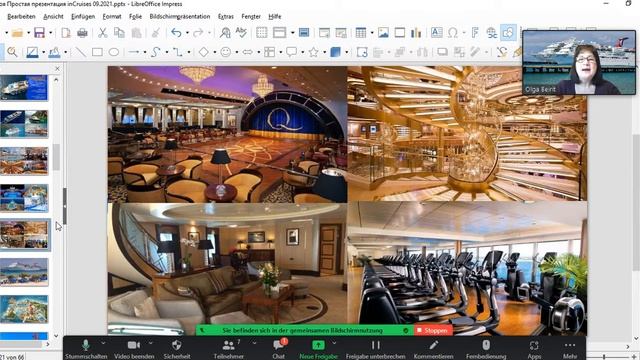Insert a hyperlink using the globe icon
This screenshot has width=640, height=360.
(491, 33)
